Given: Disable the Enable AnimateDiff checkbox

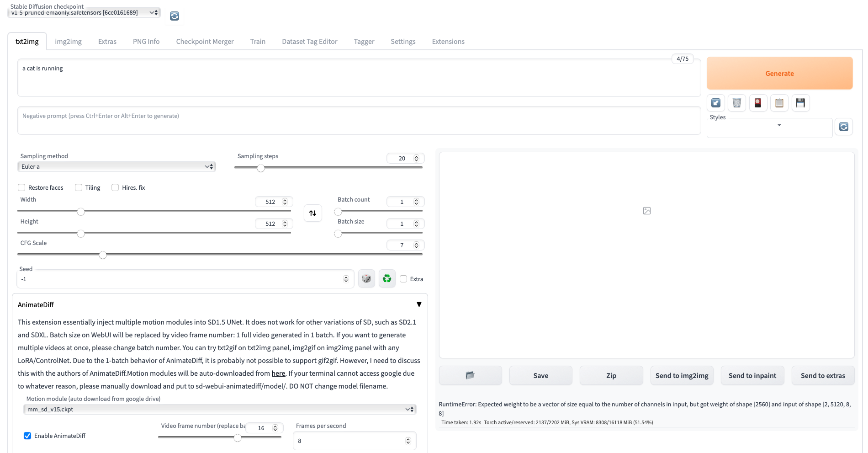Looking at the screenshot, I should point(27,436).
